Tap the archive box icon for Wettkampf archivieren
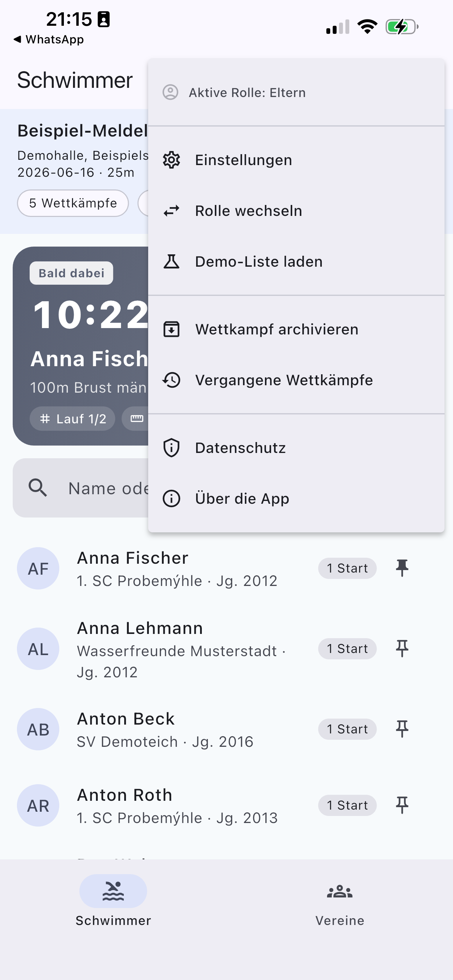Viewport: 453px width, 980px height. [x=171, y=329]
